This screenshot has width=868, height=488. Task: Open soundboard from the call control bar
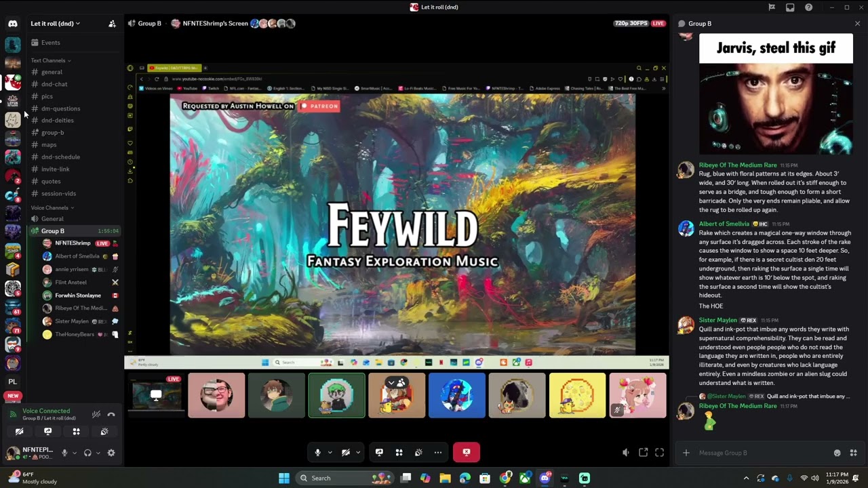[x=418, y=453]
